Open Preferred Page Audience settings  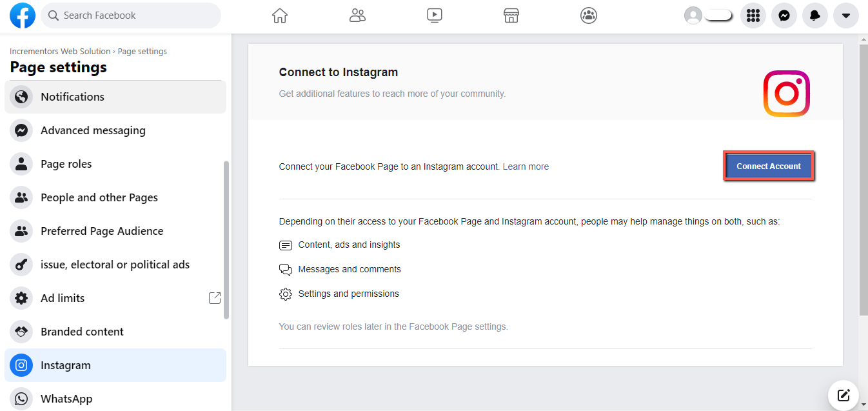pyautogui.click(x=115, y=231)
